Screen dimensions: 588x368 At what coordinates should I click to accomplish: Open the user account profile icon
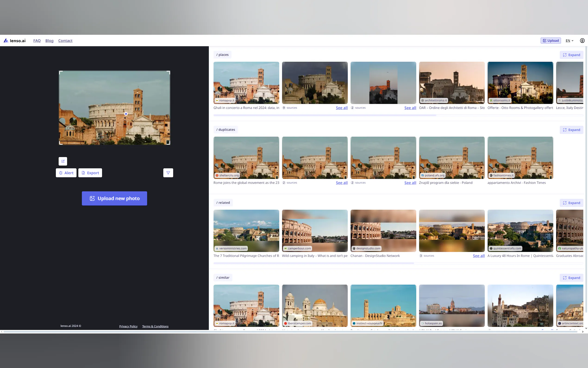pos(582,41)
